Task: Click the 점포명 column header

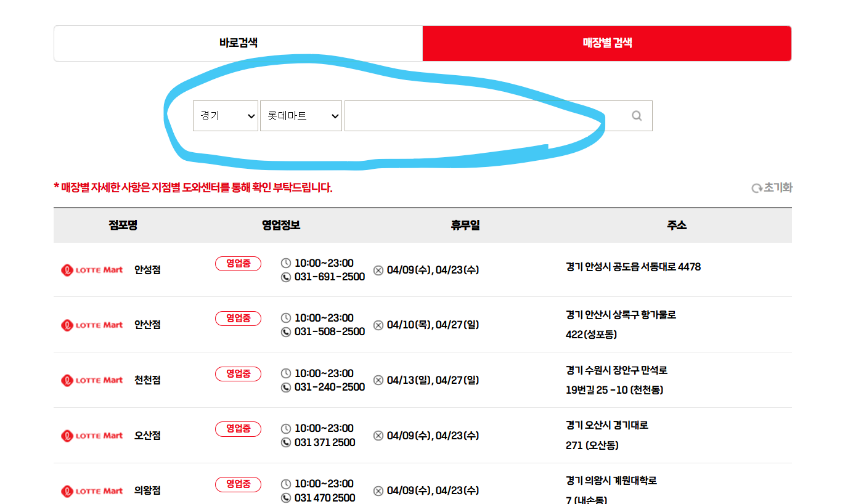Action: tap(123, 226)
